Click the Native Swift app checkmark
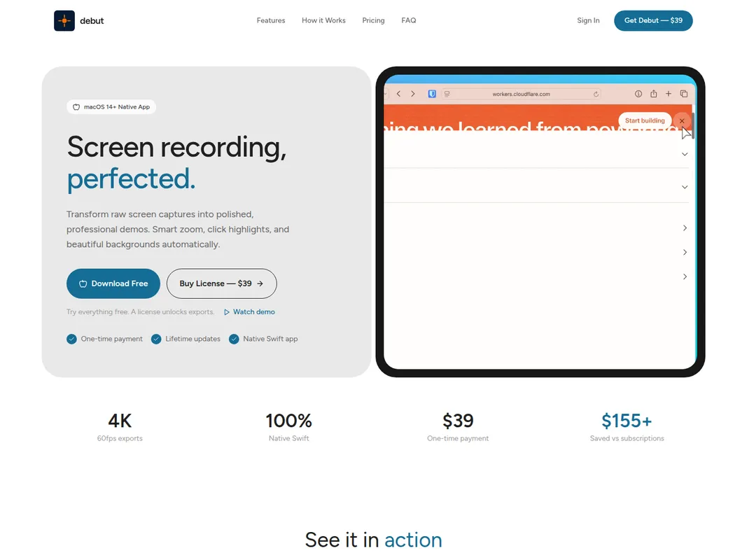747x560 pixels. click(x=234, y=339)
